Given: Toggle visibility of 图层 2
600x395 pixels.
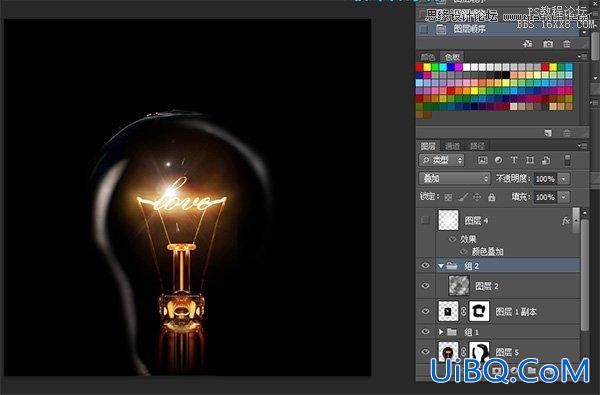Looking at the screenshot, I should (x=425, y=286).
